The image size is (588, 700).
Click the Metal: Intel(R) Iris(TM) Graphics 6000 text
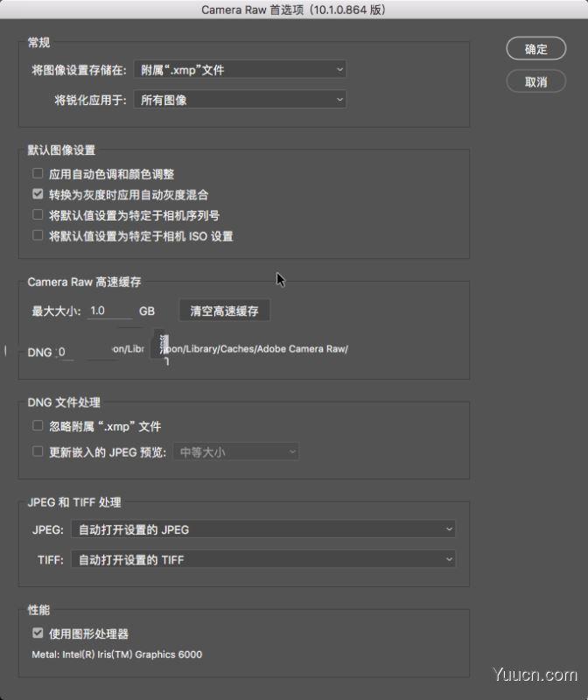pos(117,654)
